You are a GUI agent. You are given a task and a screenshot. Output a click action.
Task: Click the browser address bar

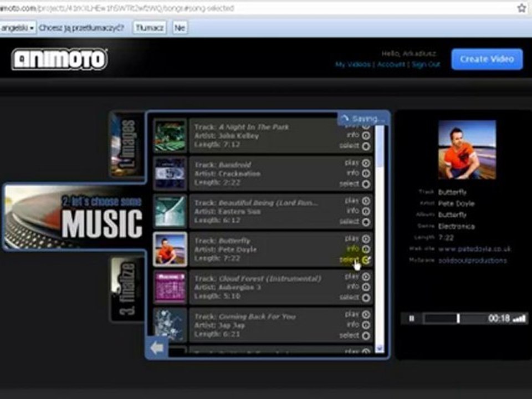(x=258, y=8)
